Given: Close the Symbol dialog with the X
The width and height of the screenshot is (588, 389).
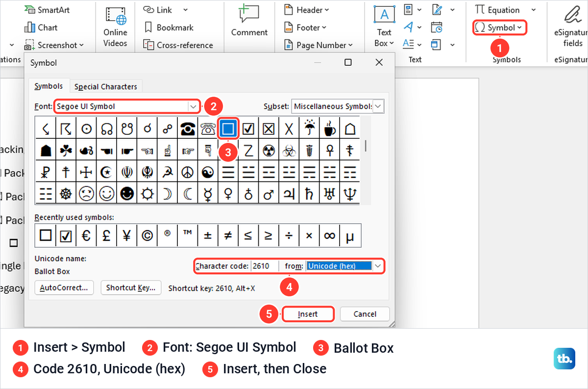Looking at the screenshot, I should pos(379,62).
